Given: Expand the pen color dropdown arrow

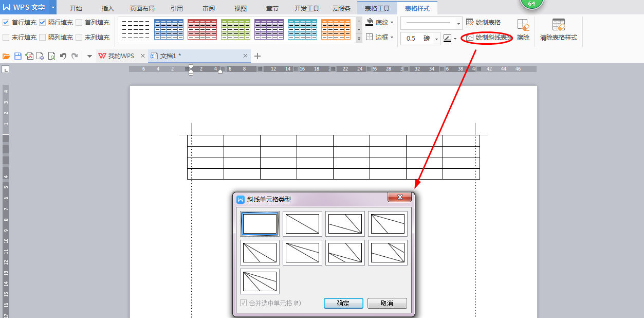Looking at the screenshot, I should (455, 39).
